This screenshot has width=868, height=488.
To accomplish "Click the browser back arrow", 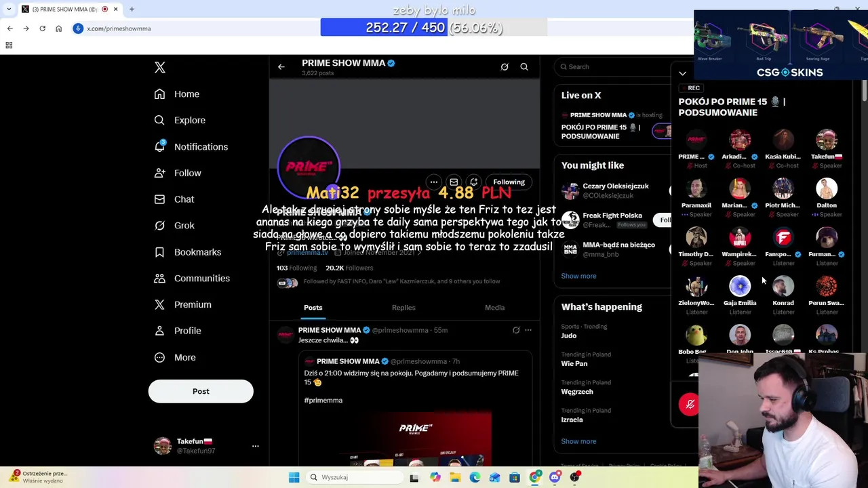I will tap(9, 28).
